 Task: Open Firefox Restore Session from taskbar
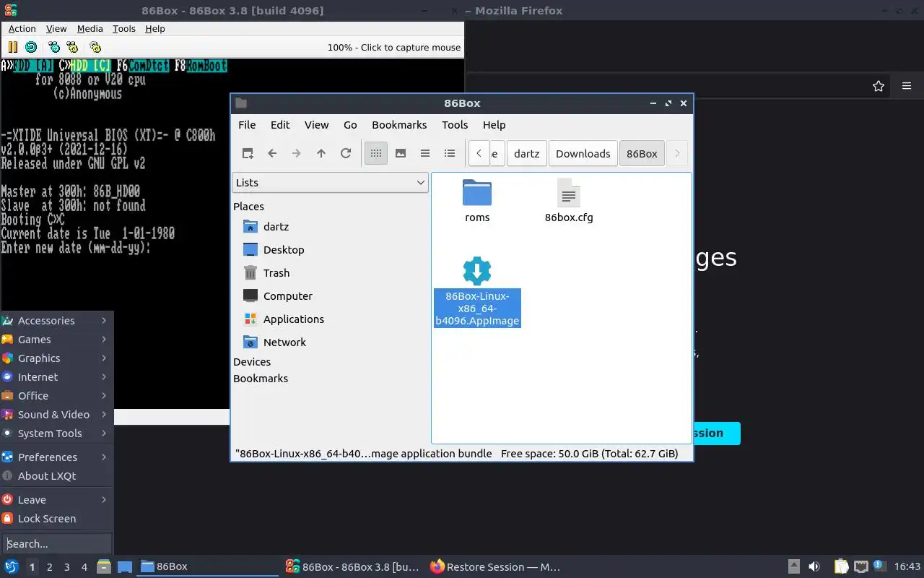pos(495,567)
